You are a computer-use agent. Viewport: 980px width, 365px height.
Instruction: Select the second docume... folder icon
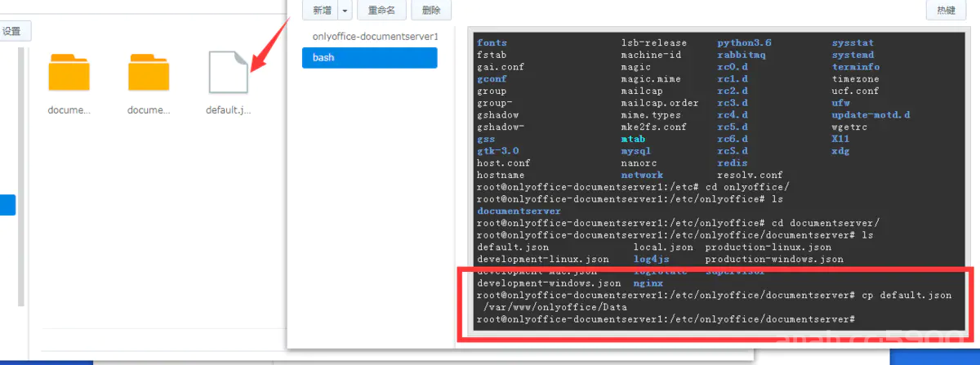pos(149,72)
